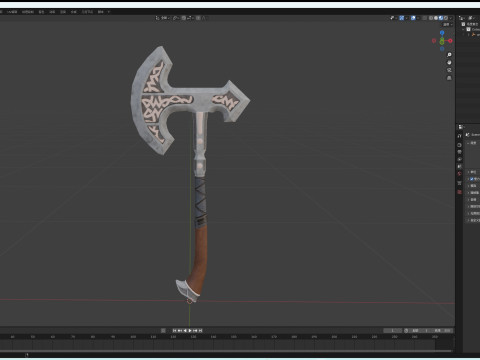Click the timeline start frame field
Image resolution: width=480 pixels, height=360 pixels.
point(420,330)
